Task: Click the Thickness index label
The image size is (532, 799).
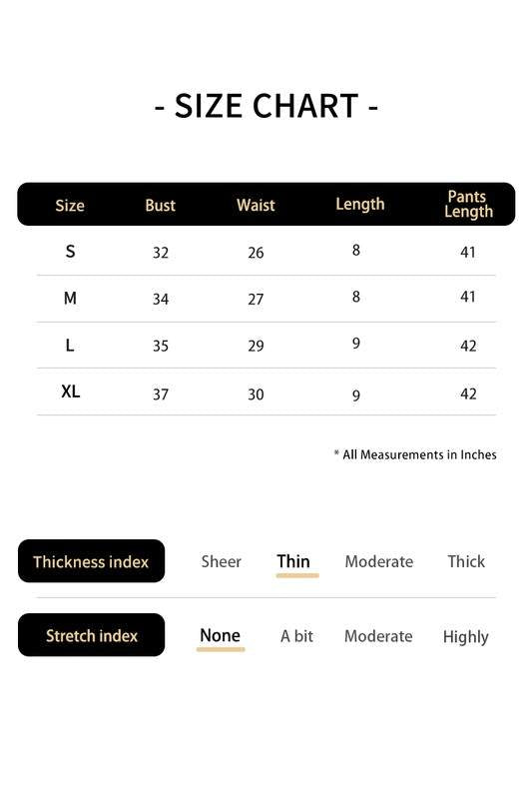Action: pos(91,561)
